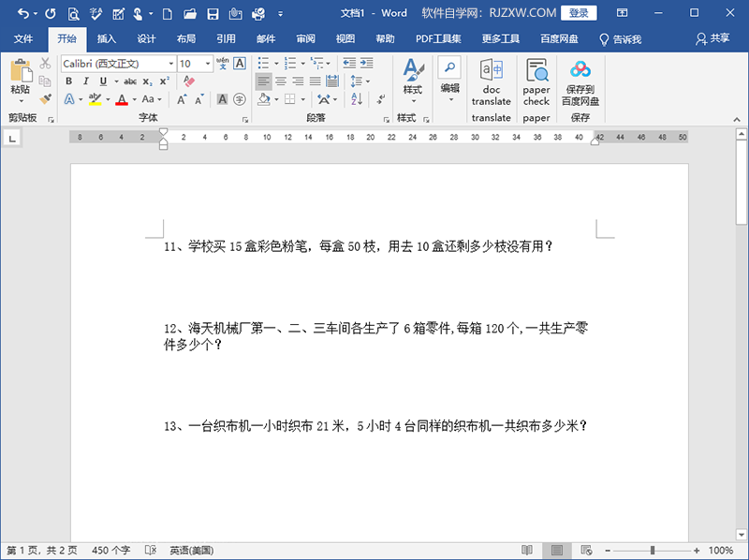
Task: Expand the Styles 样式 gallery button
Action: click(x=413, y=81)
